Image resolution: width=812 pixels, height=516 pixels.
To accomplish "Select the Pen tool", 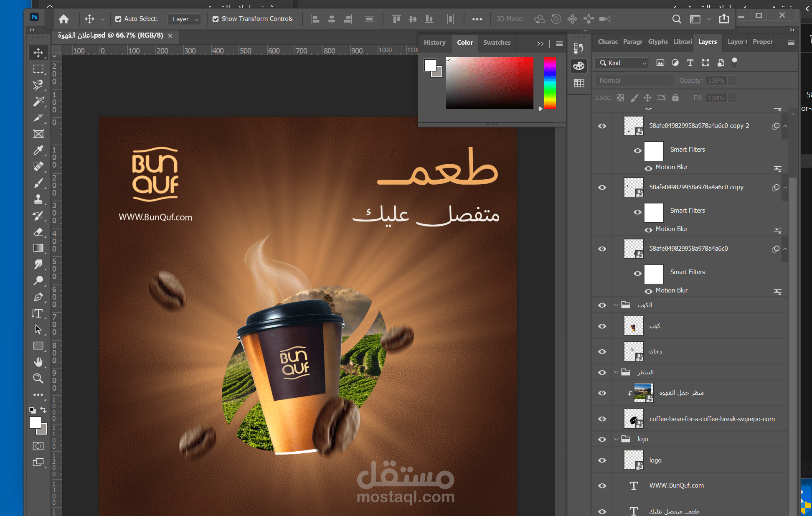I will pyautogui.click(x=38, y=297).
